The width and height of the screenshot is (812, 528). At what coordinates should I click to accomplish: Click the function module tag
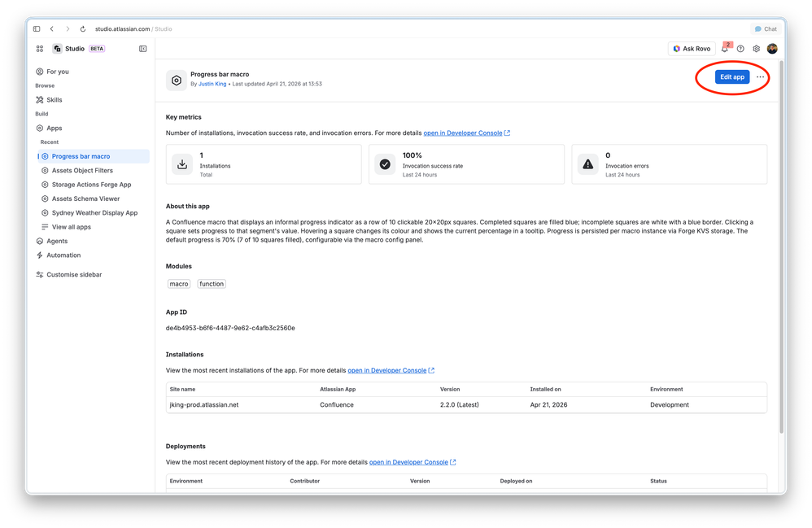coord(212,284)
